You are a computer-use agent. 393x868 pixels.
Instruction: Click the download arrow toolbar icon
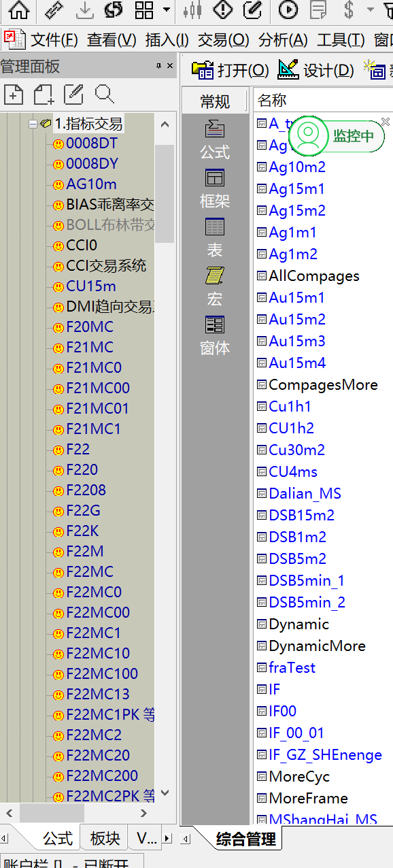[84, 10]
